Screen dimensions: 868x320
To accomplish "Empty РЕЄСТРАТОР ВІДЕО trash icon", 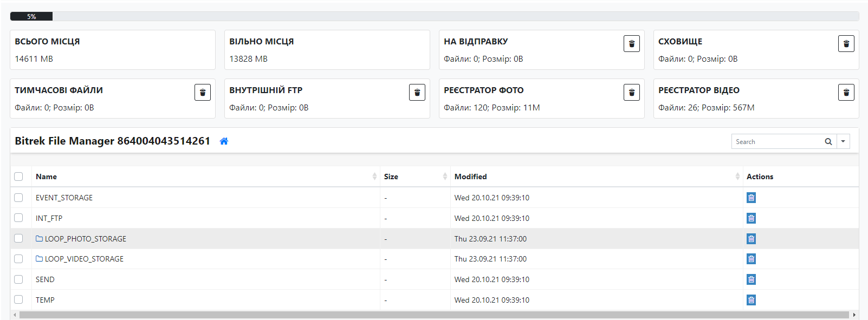I will point(846,93).
